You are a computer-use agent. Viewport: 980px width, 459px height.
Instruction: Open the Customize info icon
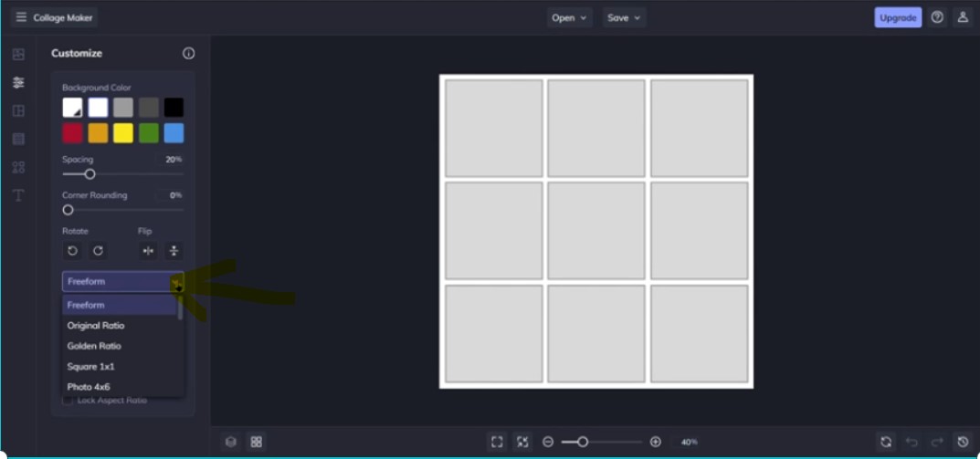point(188,54)
